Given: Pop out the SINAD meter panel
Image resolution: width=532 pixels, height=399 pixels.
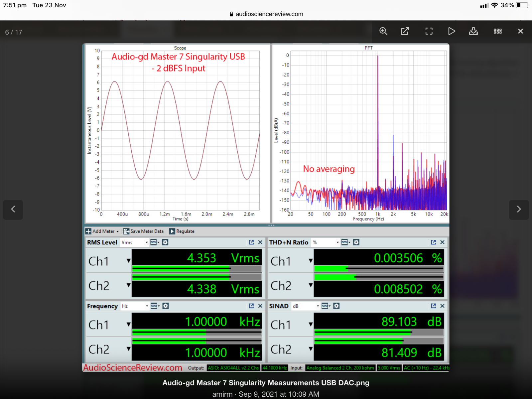Looking at the screenshot, I should click(433, 306).
